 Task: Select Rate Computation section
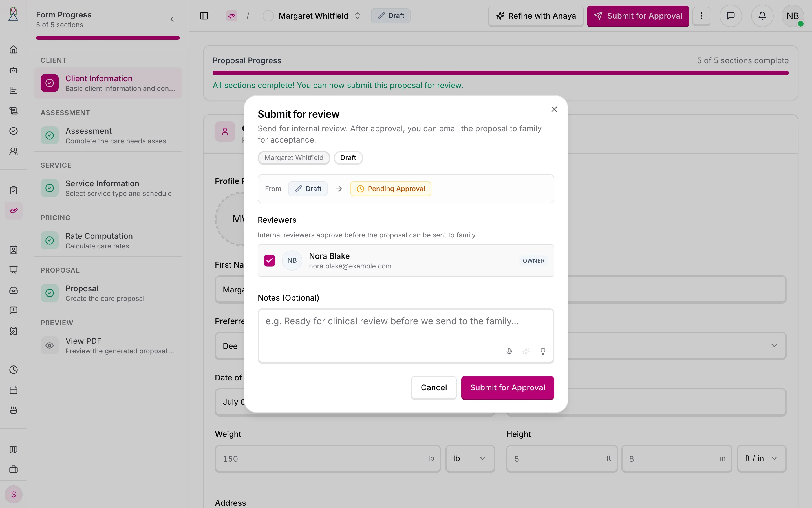pos(108,240)
